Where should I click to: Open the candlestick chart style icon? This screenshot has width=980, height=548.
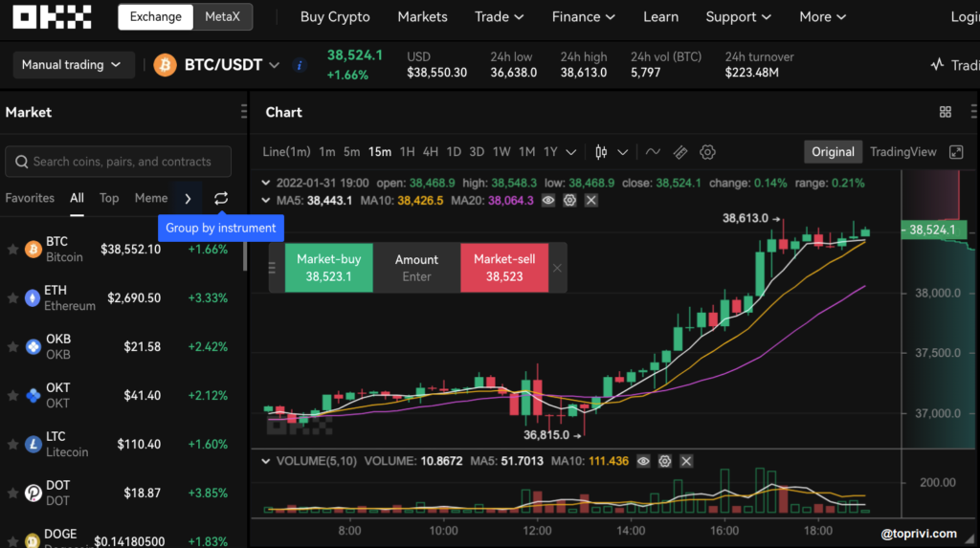pyautogui.click(x=601, y=152)
